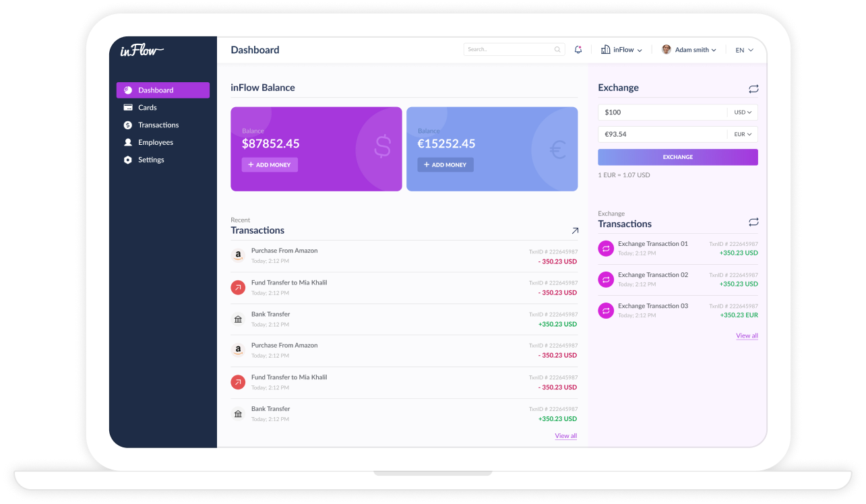Screen dimensions: 866x504
Task: Expand the EN language selector
Action: (744, 50)
